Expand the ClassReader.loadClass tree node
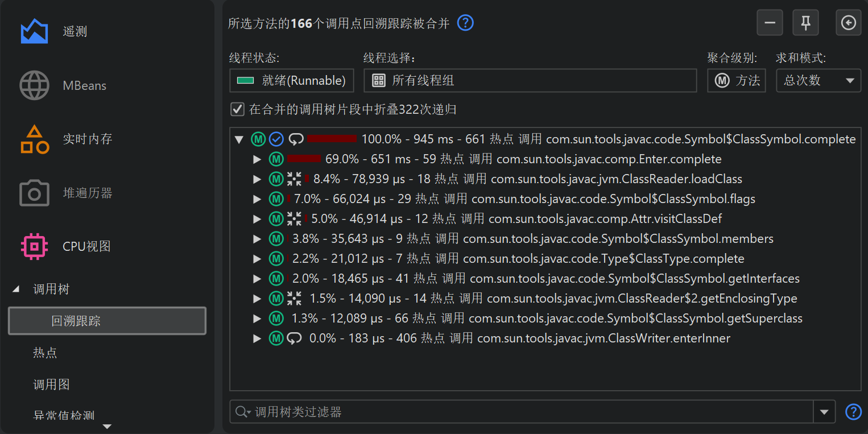 257,179
